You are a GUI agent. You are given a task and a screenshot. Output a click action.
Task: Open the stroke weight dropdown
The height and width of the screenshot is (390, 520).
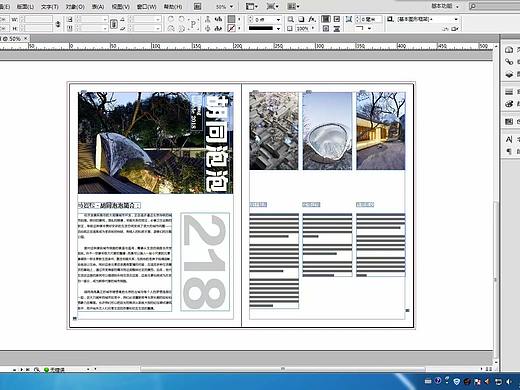pyautogui.click(x=278, y=20)
